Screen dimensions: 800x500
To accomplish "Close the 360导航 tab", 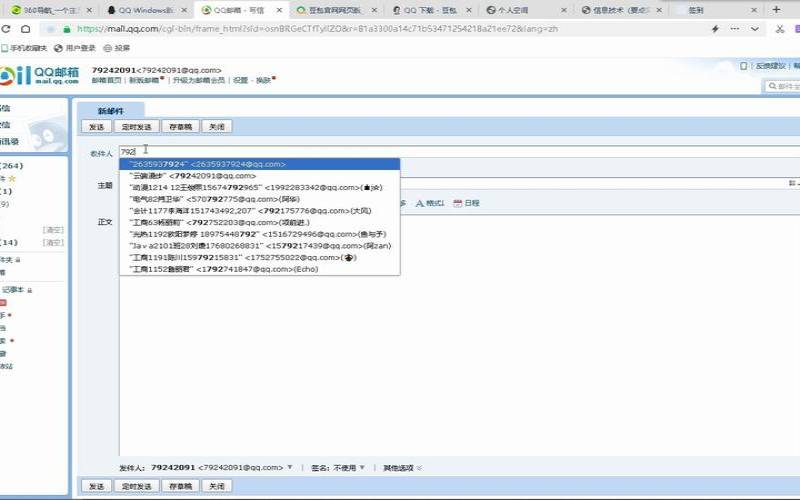I will click(90, 10).
